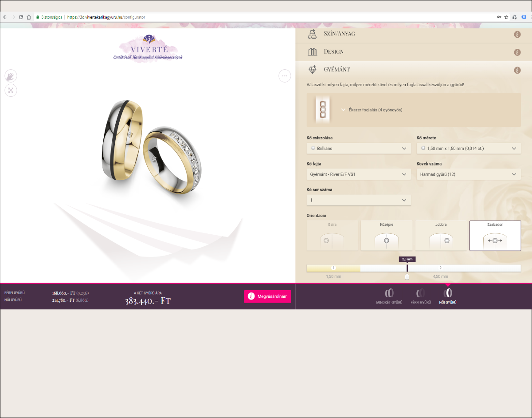Choose Jobbra stone orientation

[x=441, y=236]
